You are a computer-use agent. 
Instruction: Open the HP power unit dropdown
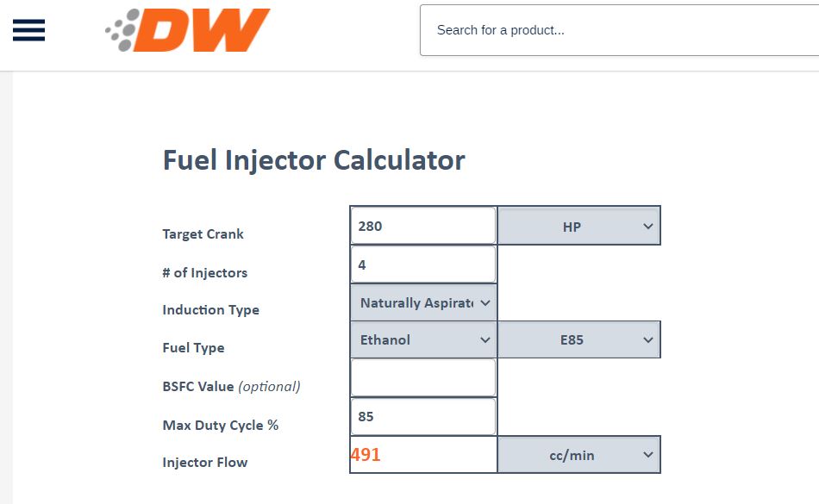[x=578, y=226]
